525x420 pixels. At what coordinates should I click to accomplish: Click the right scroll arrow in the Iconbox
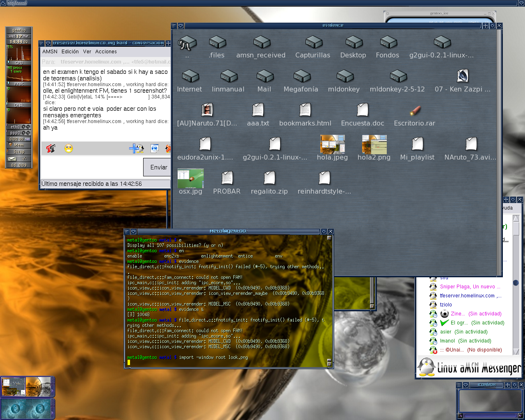[521, 416]
